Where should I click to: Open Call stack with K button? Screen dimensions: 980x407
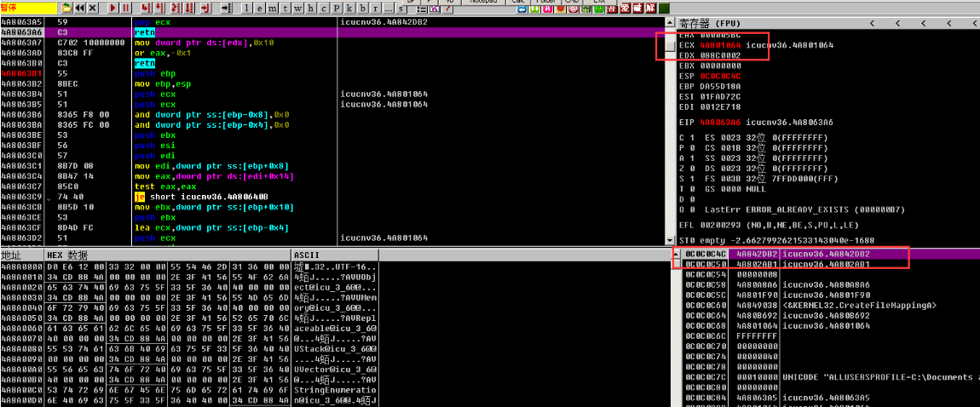[x=349, y=8]
